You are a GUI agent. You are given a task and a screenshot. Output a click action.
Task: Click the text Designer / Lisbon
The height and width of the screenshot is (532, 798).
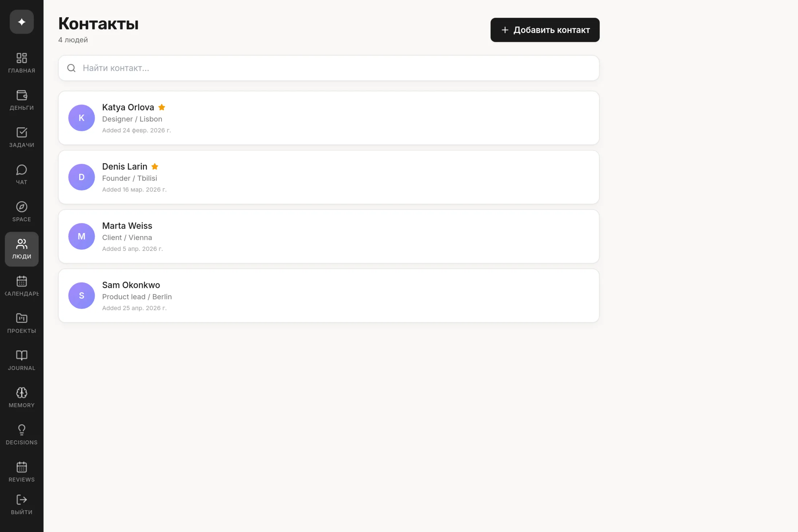[132, 119]
